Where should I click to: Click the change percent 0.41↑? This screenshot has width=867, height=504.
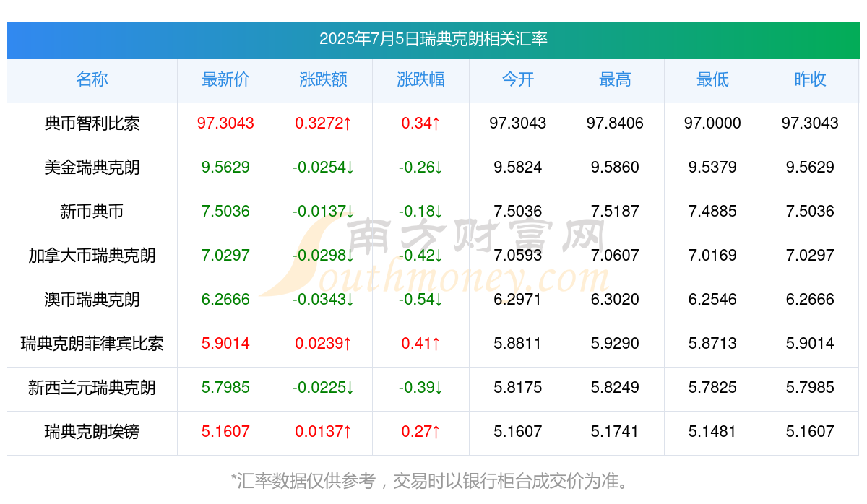coord(420,344)
